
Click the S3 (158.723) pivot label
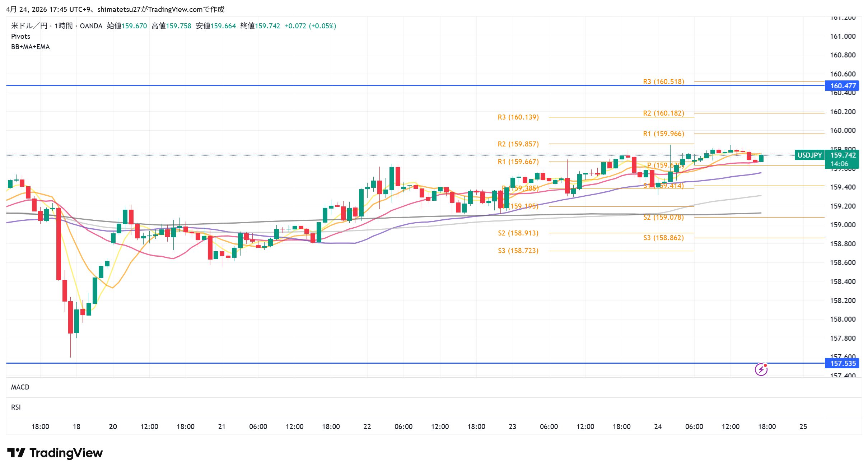(x=518, y=251)
